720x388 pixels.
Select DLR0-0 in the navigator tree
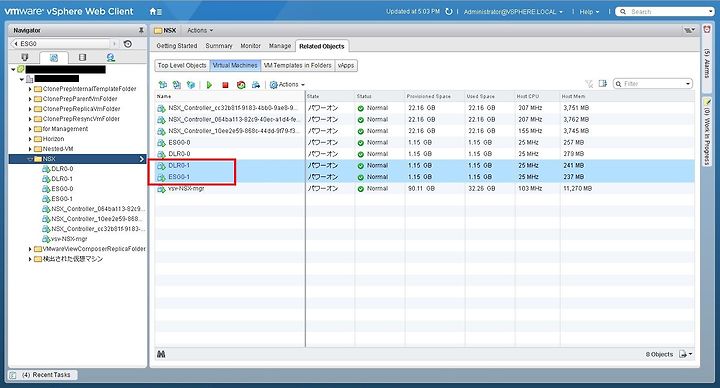coord(62,169)
